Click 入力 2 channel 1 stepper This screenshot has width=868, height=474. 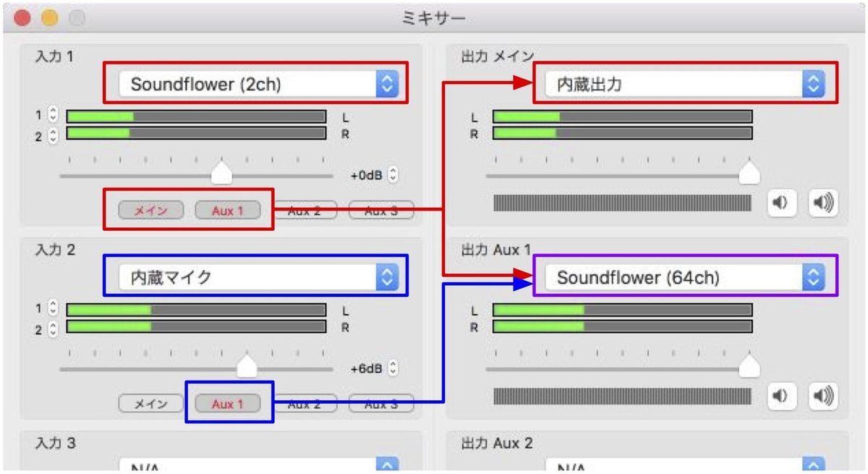53,308
